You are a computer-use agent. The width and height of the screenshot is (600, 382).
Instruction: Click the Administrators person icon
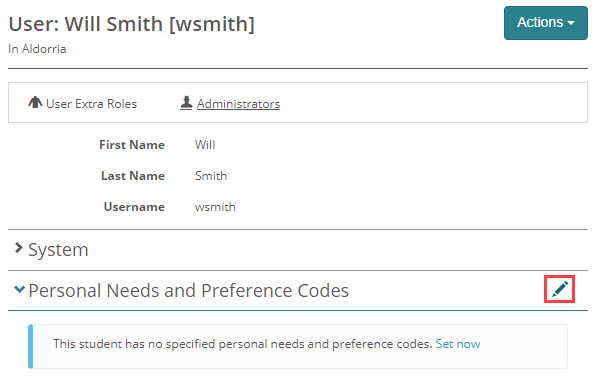coord(186,103)
